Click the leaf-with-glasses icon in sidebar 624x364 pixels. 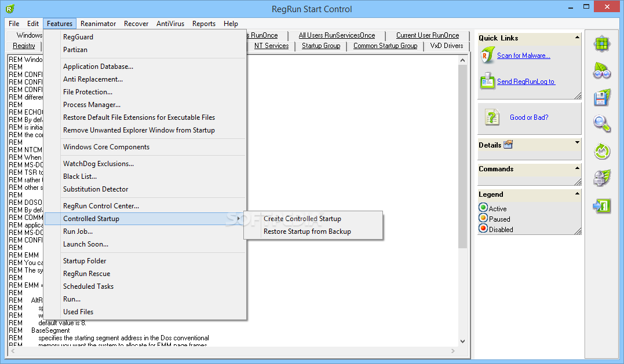coord(602,71)
